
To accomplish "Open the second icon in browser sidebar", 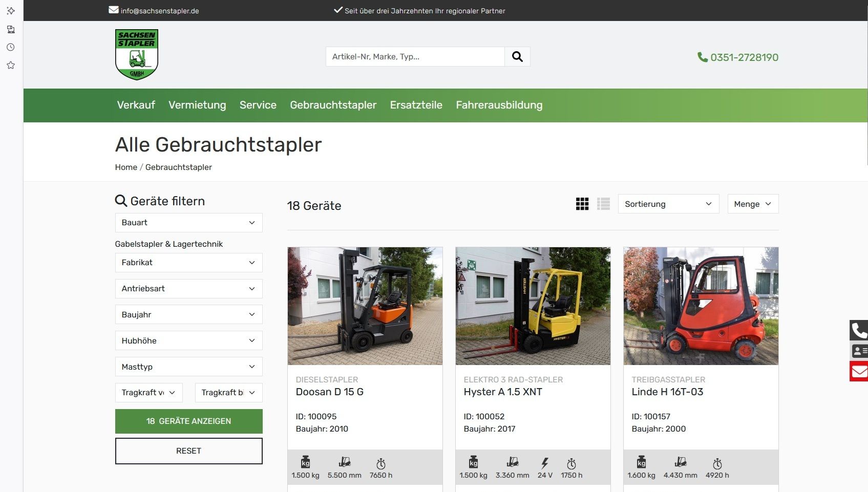I will [x=11, y=29].
